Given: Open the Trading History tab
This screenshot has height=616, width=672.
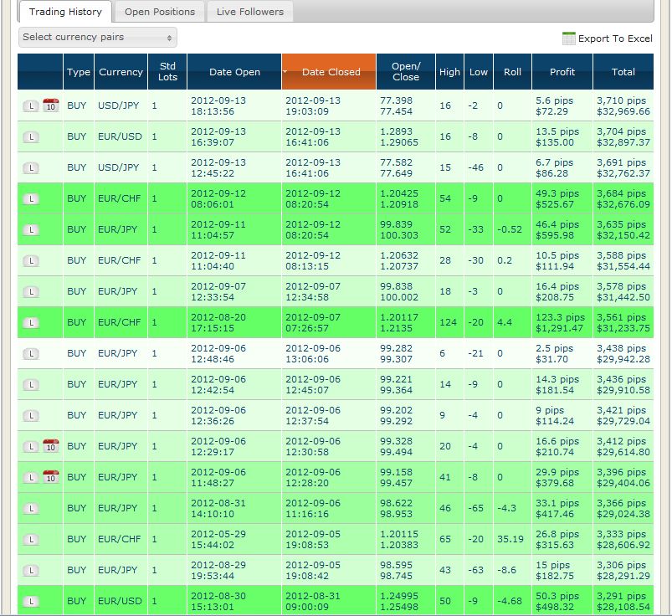Looking at the screenshot, I should pyautogui.click(x=65, y=12).
